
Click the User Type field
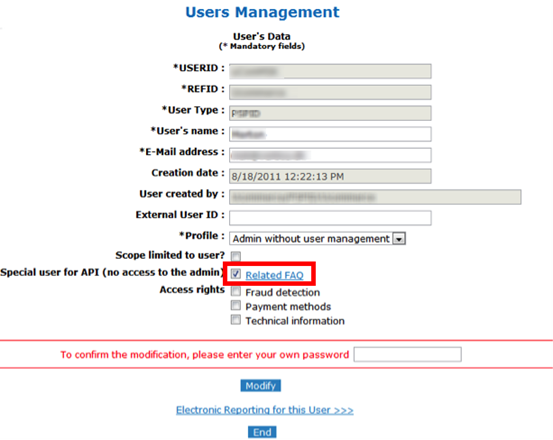click(x=330, y=113)
